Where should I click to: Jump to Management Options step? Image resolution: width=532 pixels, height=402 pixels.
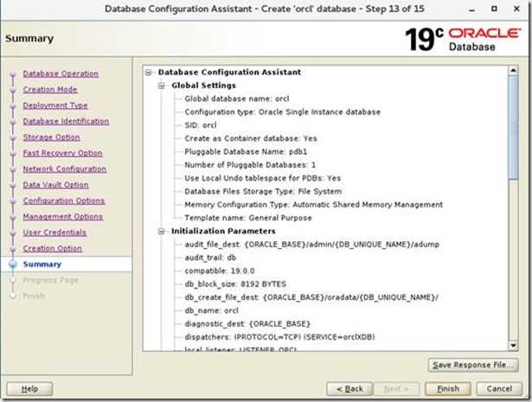tap(63, 217)
